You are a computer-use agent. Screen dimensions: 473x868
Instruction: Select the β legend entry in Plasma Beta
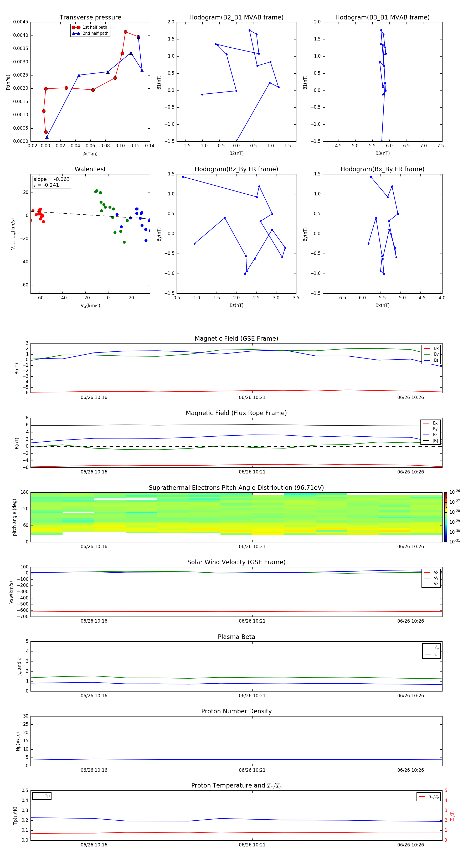pyautogui.click(x=431, y=654)
